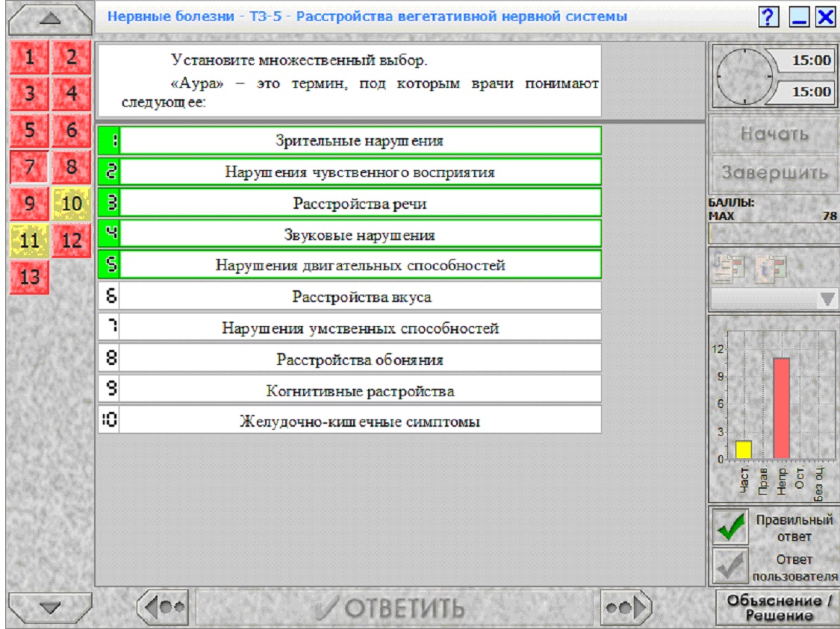Open the help question mark icon

tap(768, 16)
